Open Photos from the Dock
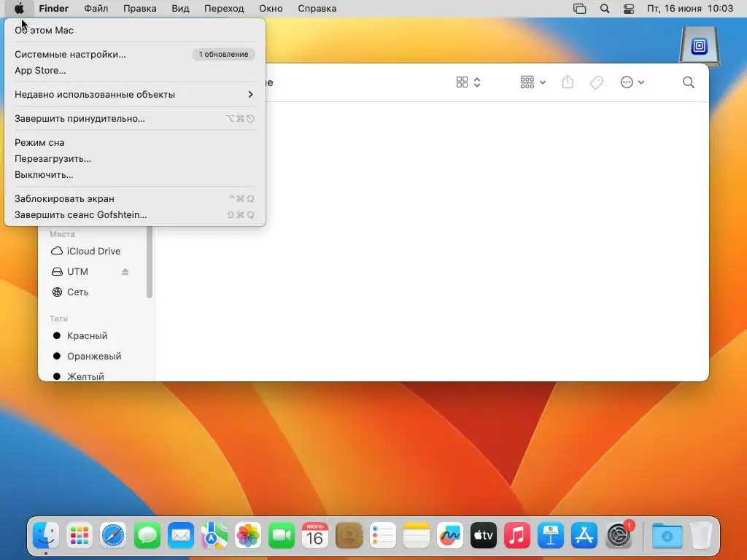 (248, 536)
